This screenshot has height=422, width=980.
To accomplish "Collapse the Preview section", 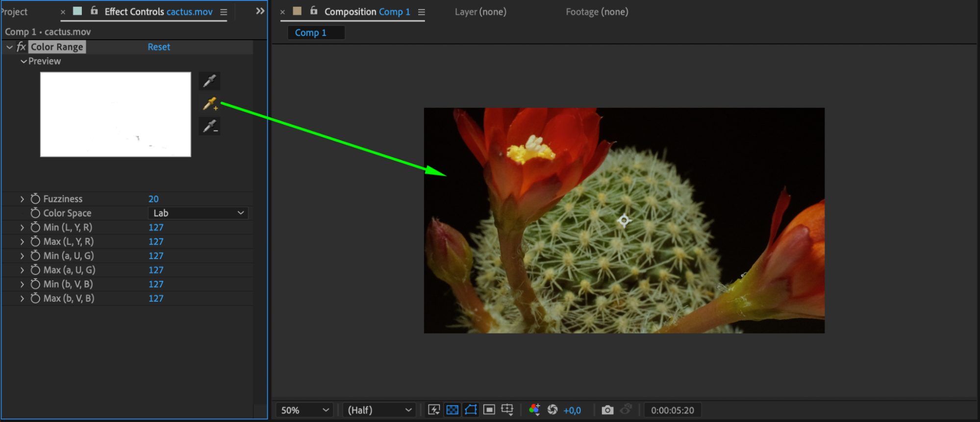I will (24, 61).
